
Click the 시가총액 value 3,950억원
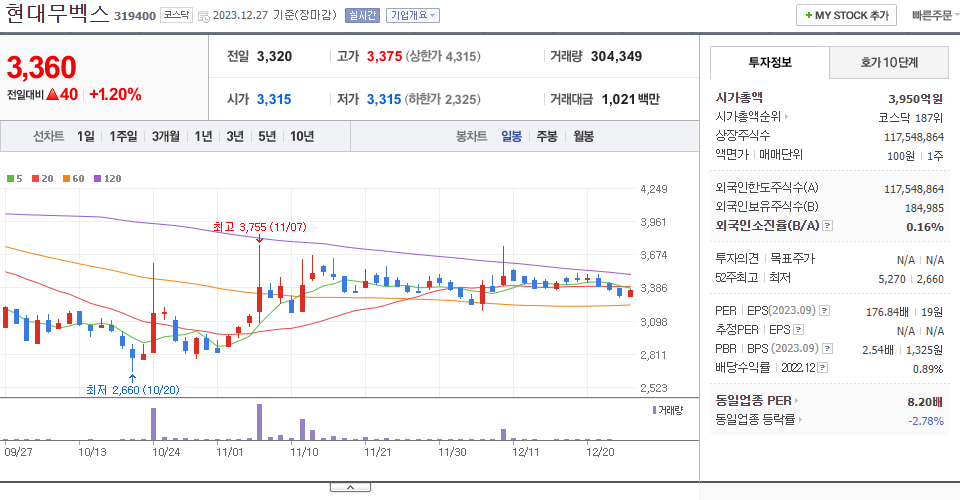(x=915, y=99)
